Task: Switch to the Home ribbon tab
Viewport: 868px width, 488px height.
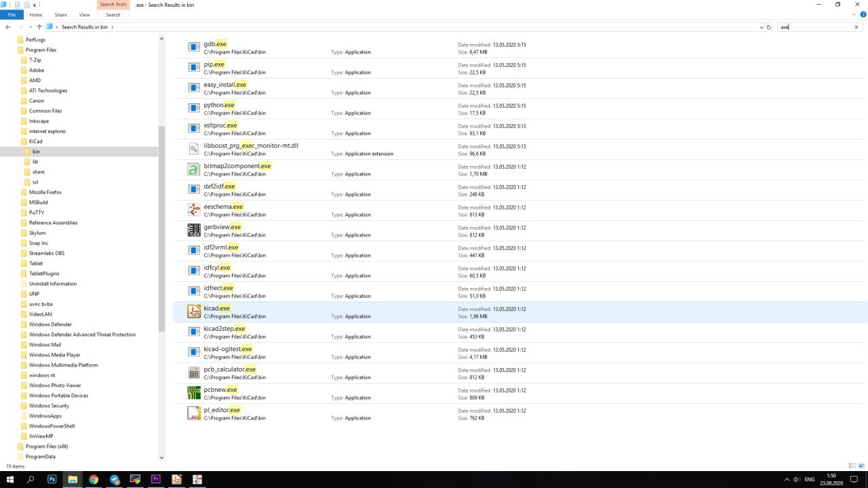Action: click(36, 14)
